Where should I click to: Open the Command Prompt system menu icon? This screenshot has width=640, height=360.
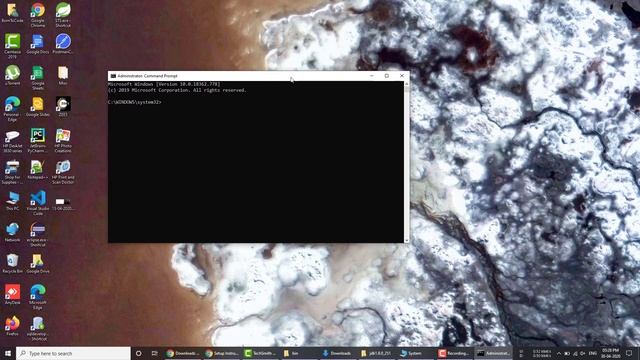(x=113, y=76)
